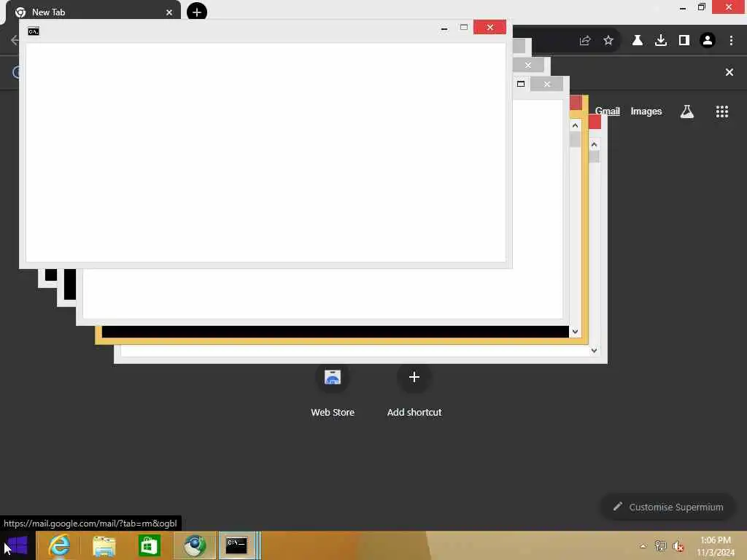Viewport: 747px width, 560px height.
Task: Close the rearmost console window with red button
Action: point(595,122)
